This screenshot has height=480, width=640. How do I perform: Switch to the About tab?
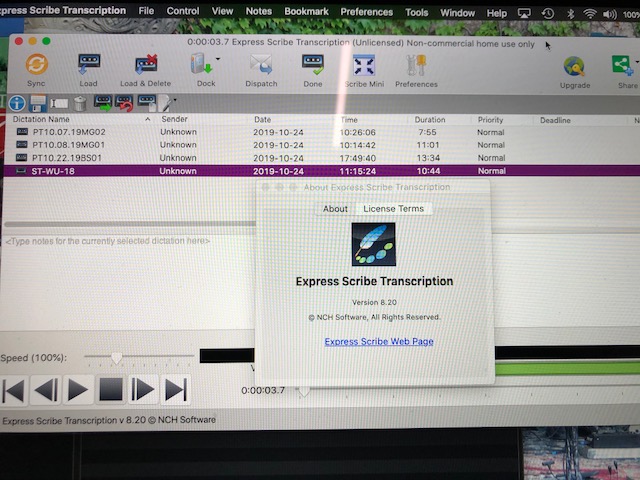pyautogui.click(x=335, y=209)
